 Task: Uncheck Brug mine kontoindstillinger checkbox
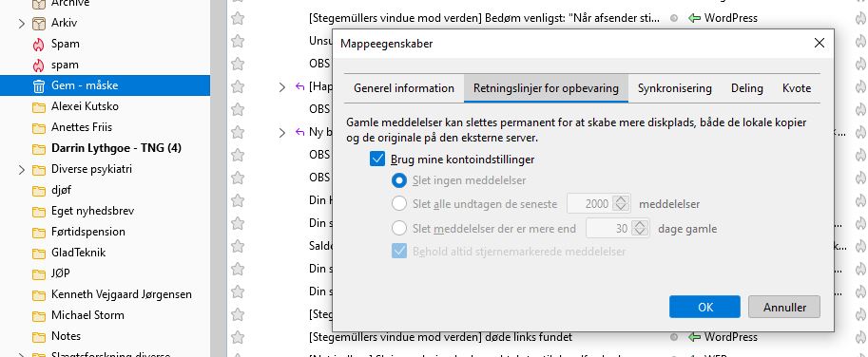[377, 160]
